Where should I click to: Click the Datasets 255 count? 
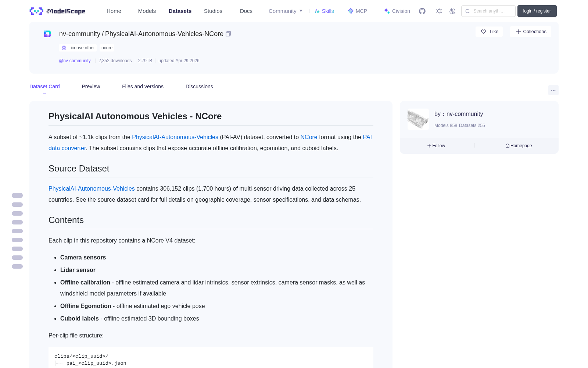pyautogui.click(x=472, y=125)
